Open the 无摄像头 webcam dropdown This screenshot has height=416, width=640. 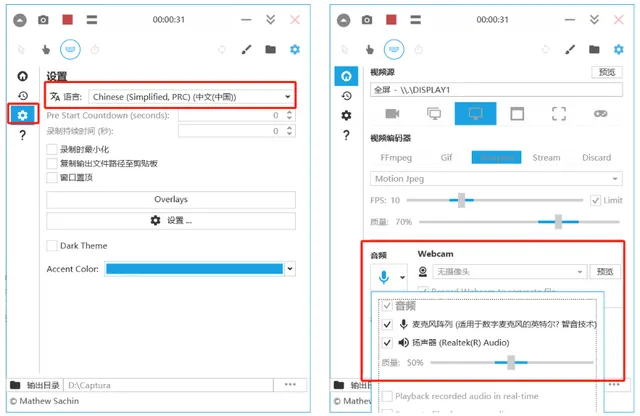click(510, 271)
